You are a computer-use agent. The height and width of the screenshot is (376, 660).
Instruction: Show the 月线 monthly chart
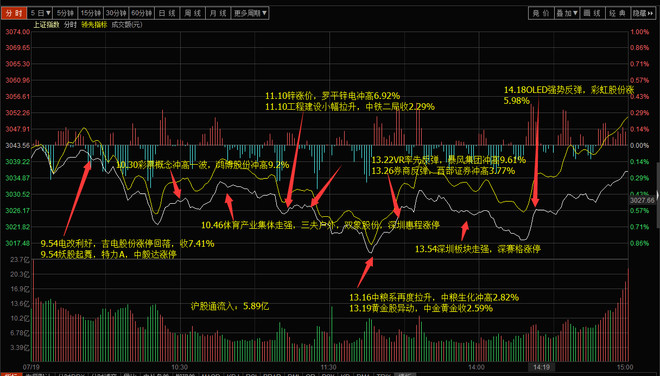click(218, 13)
